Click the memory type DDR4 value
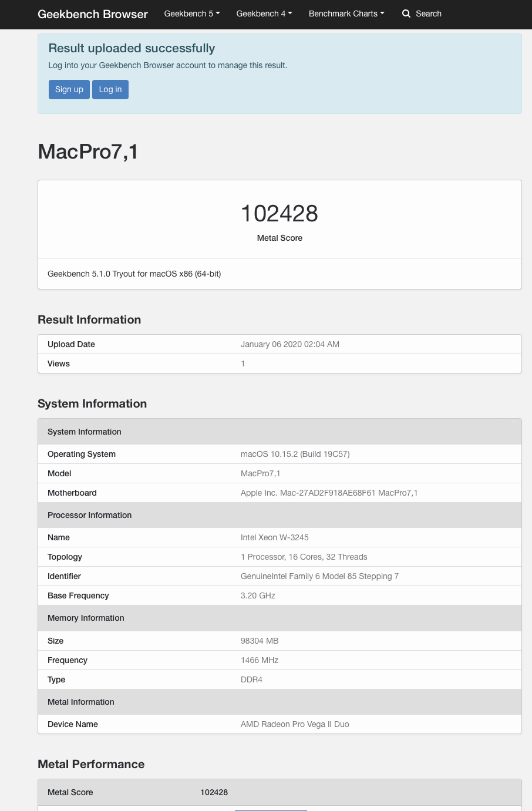Viewport: 532px width, 811px height. click(252, 679)
